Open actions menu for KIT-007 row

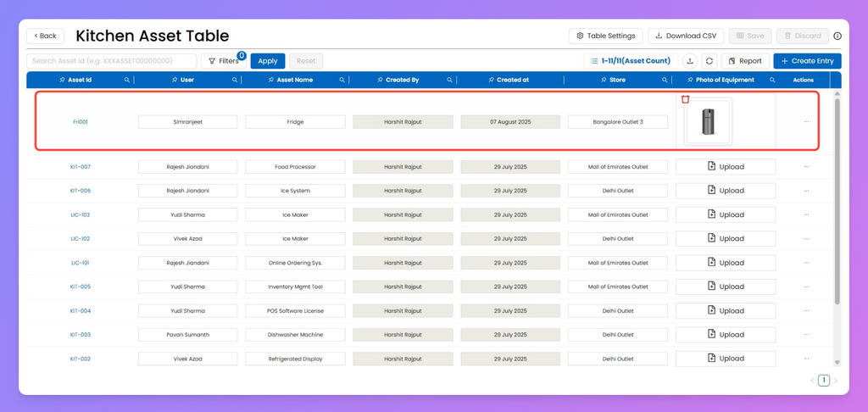point(806,167)
